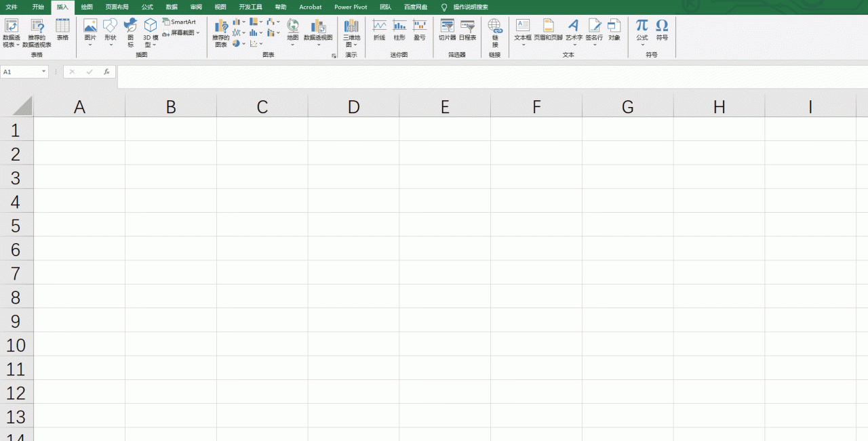Switch to the Review (审阅) tab
Viewport: 868px width, 441px height.
[x=196, y=7]
